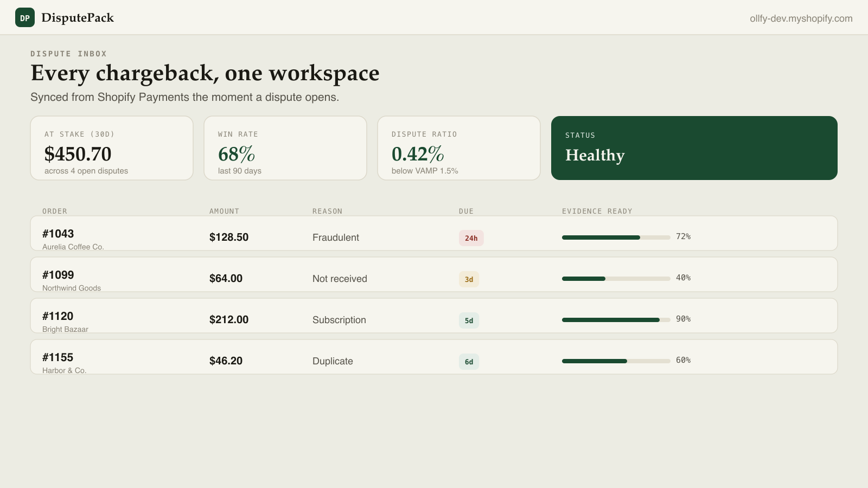
Task: Sort by the Evidence Ready column header
Action: (597, 211)
